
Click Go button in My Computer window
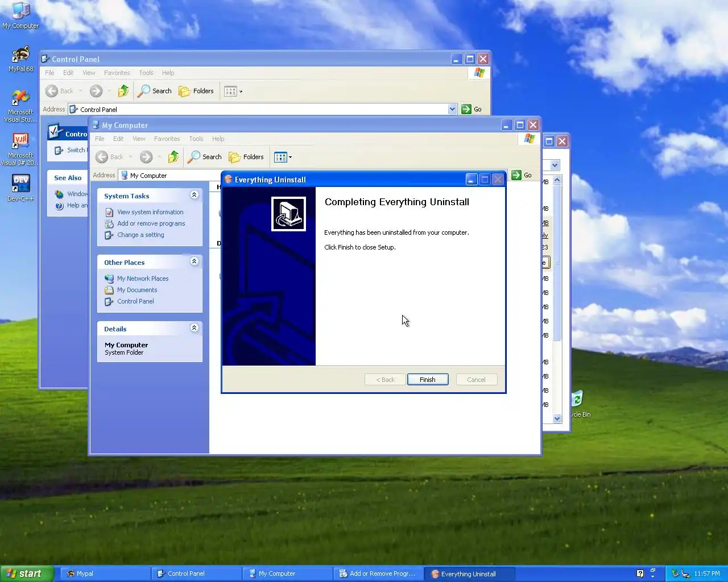click(522, 175)
